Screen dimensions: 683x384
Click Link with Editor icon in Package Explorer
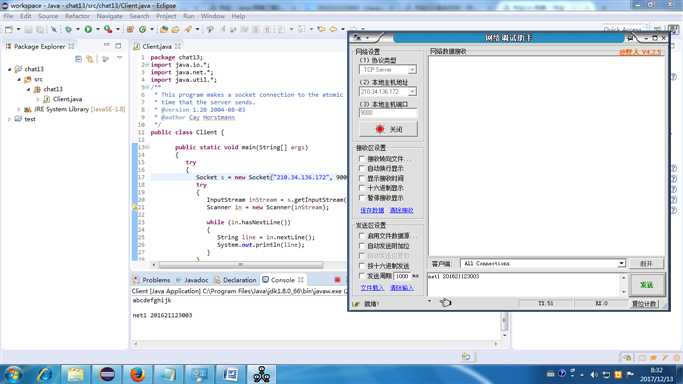point(89,59)
